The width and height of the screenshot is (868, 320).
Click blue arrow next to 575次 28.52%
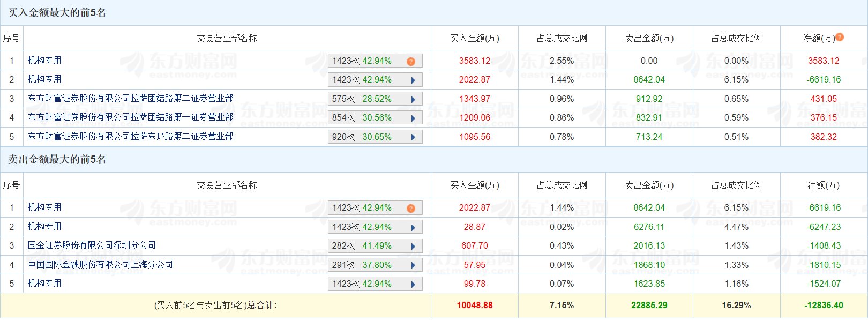pos(413,99)
